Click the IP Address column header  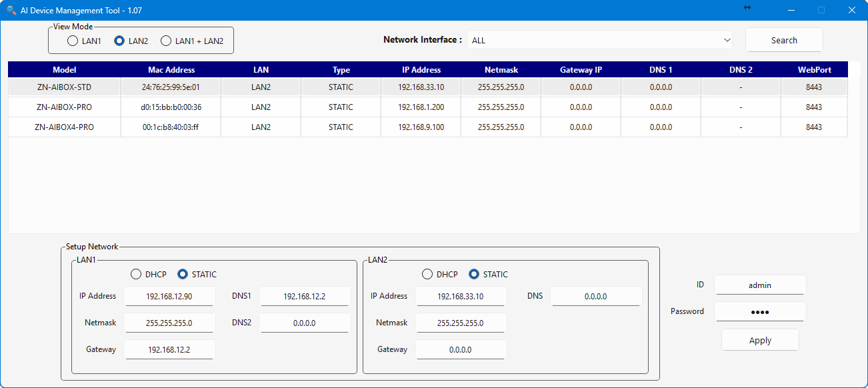coord(421,70)
